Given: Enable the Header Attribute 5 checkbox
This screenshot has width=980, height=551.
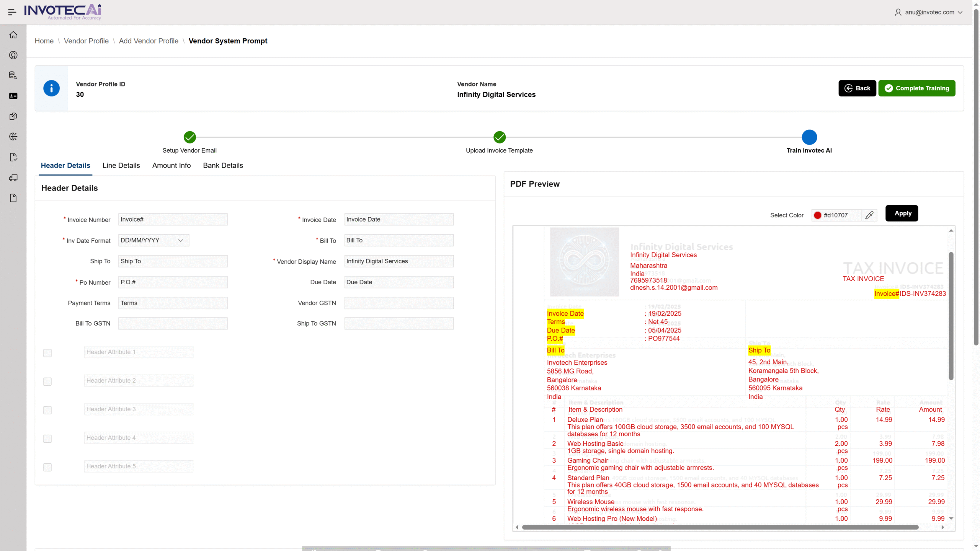Looking at the screenshot, I should tap(47, 467).
